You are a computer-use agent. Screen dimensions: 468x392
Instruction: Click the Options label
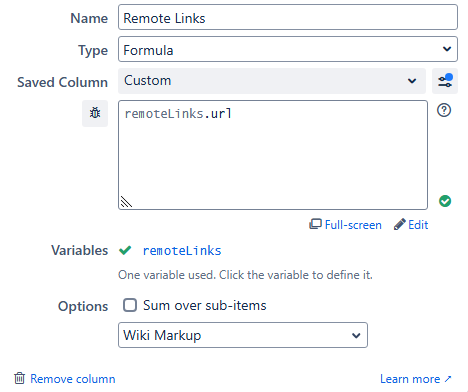[x=83, y=306]
